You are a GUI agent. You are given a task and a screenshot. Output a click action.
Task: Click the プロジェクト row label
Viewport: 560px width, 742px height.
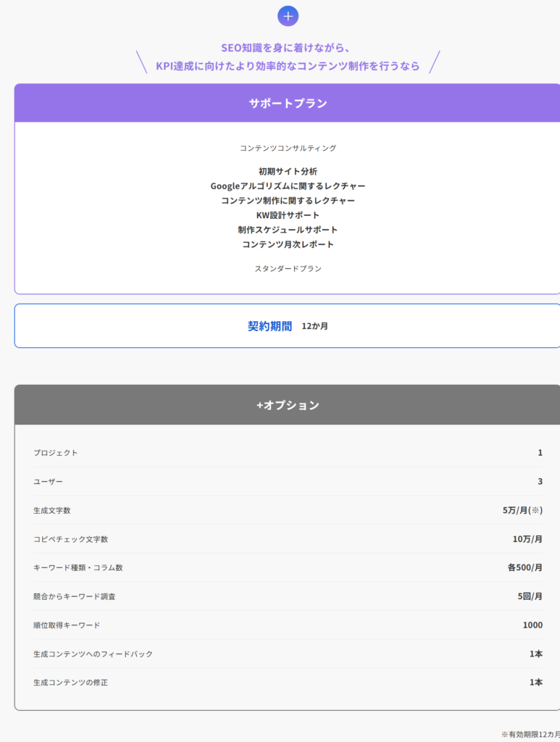point(55,453)
